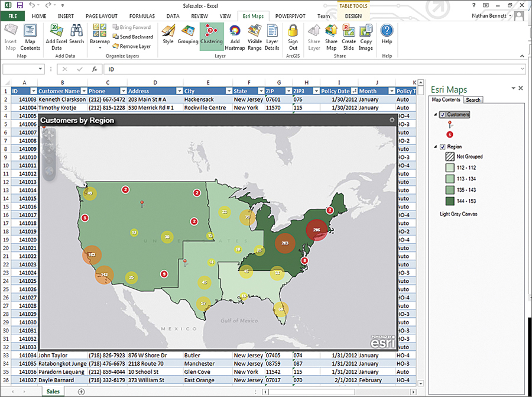
Task: Switch to the INSERT ribbon tab
Action: (66, 16)
